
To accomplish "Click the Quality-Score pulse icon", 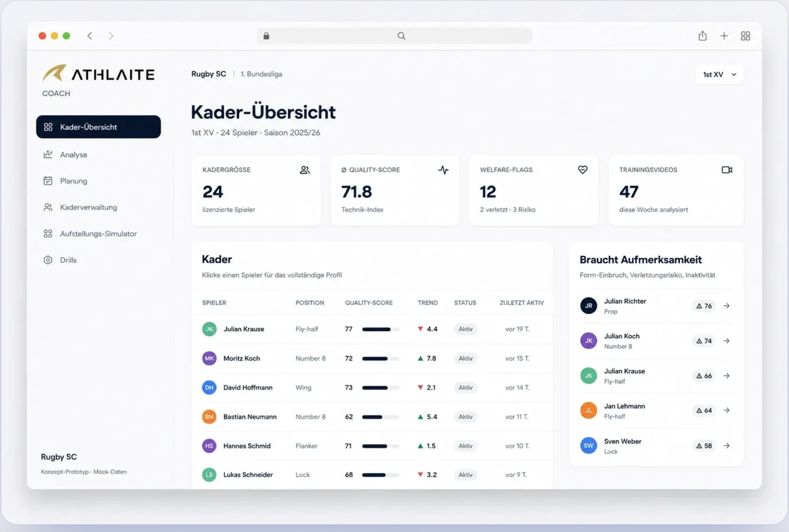I will tap(443, 170).
